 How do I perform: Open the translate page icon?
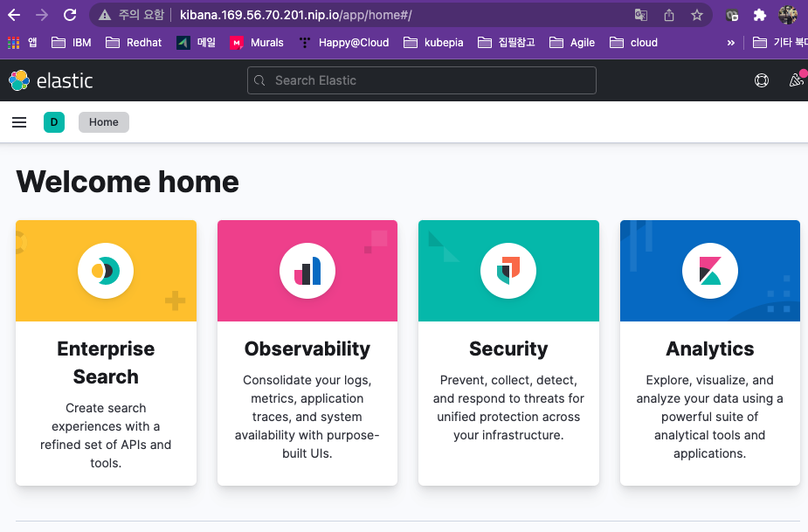[x=640, y=15]
